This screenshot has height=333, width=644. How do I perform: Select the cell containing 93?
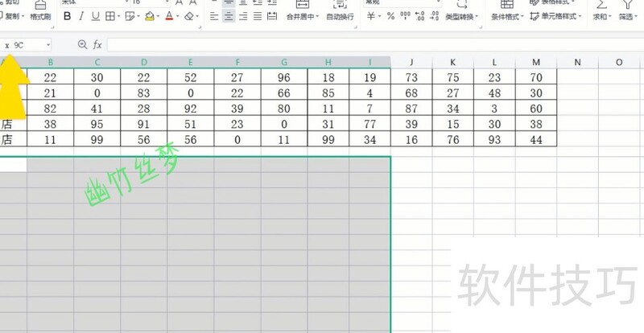494,140
